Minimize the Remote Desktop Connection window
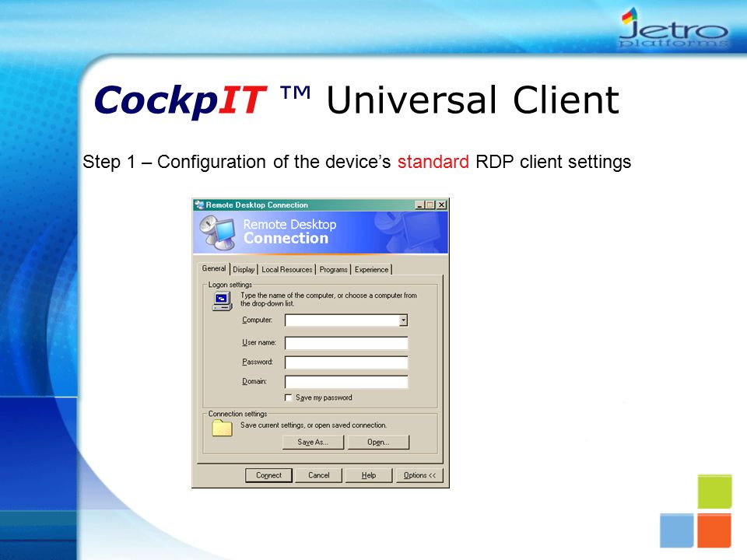Screen dimensions: 747x560 point(419,205)
